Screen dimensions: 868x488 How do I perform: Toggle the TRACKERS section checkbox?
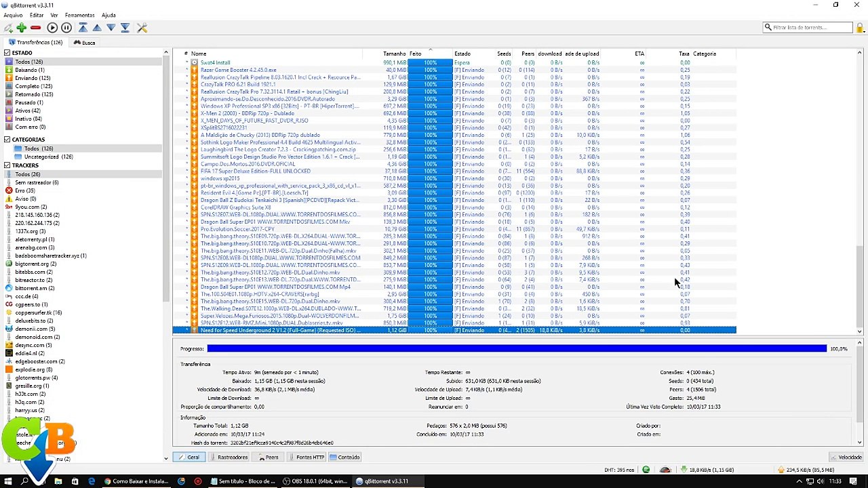[7, 165]
